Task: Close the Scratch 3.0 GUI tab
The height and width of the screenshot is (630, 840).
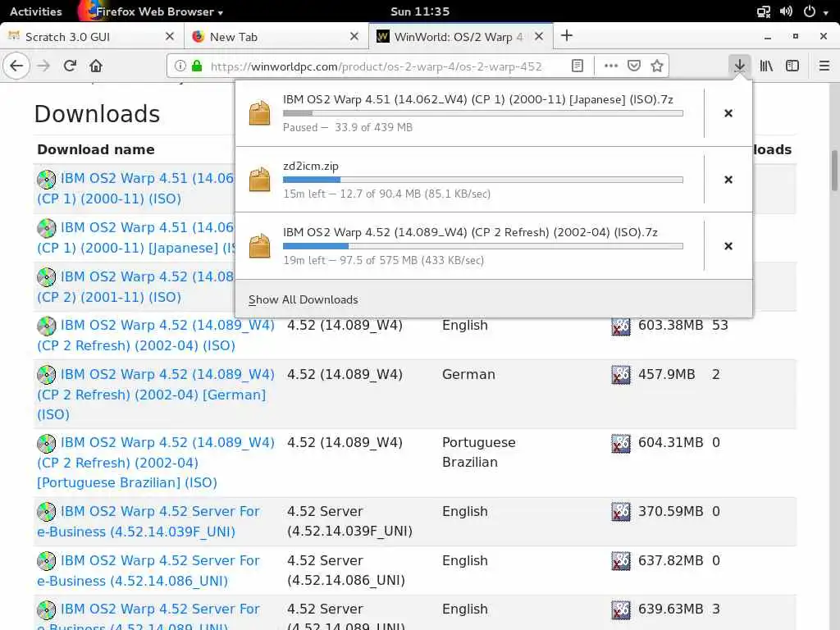Action: tap(170, 36)
